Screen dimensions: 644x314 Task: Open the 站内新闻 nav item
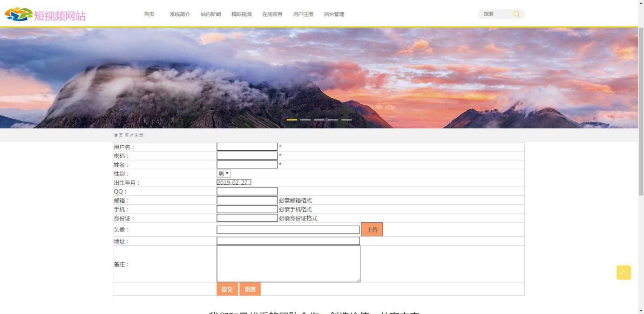click(x=211, y=14)
